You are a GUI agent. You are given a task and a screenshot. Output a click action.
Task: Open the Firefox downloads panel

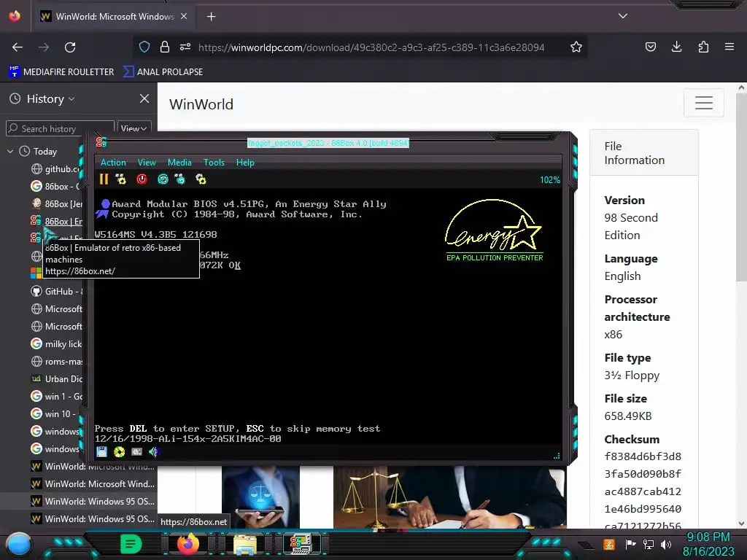(676, 47)
